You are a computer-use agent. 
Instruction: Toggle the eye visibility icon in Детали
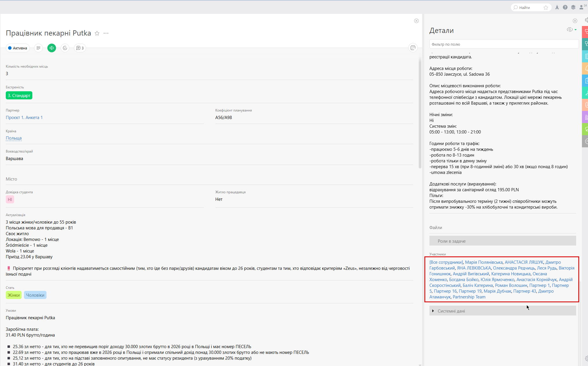(x=570, y=29)
